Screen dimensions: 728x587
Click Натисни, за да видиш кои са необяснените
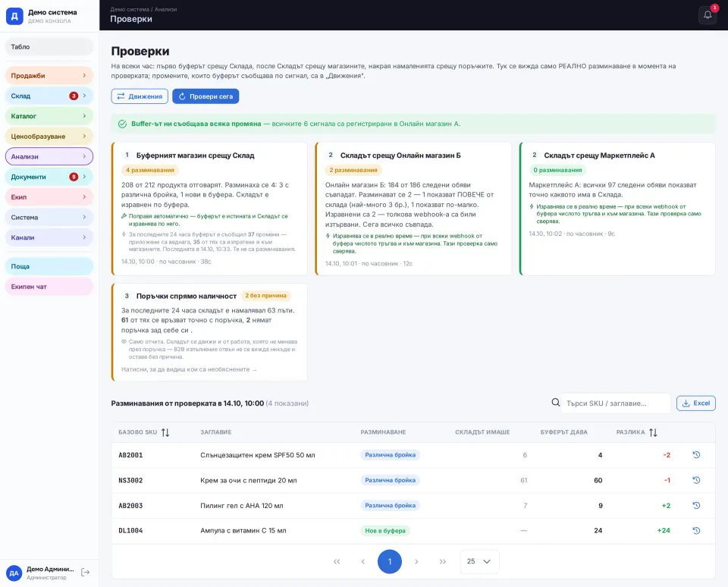[189, 369]
